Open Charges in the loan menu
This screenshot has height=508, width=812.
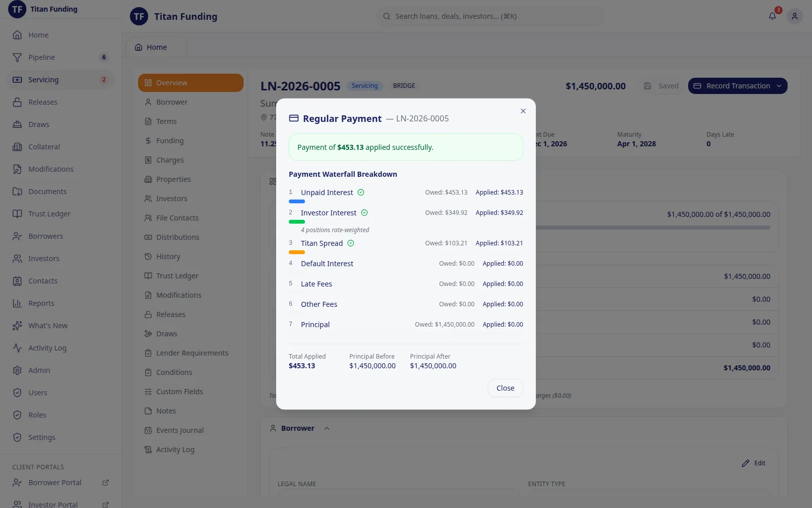coord(191,160)
